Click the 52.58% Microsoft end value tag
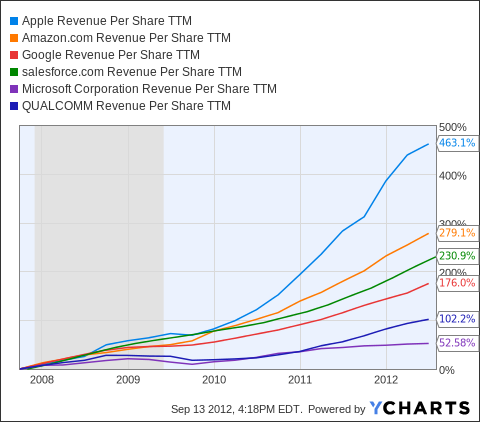480x422 pixels. [x=457, y=343]
